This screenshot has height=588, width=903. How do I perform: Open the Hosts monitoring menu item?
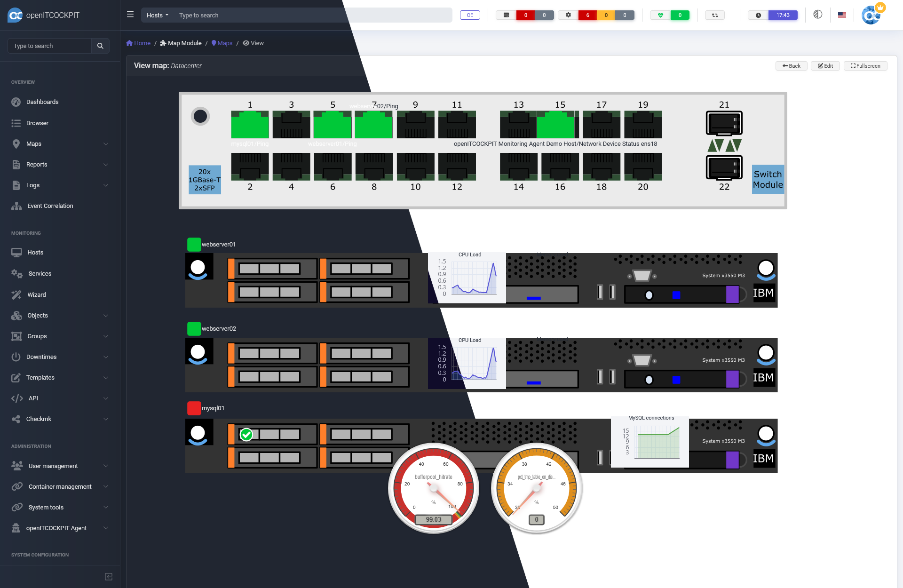tap(35, 252)
